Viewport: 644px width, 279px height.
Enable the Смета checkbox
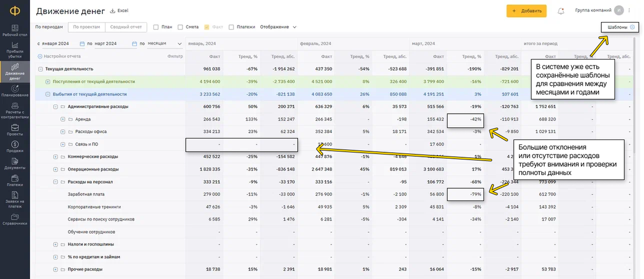[x=180, y=27]
